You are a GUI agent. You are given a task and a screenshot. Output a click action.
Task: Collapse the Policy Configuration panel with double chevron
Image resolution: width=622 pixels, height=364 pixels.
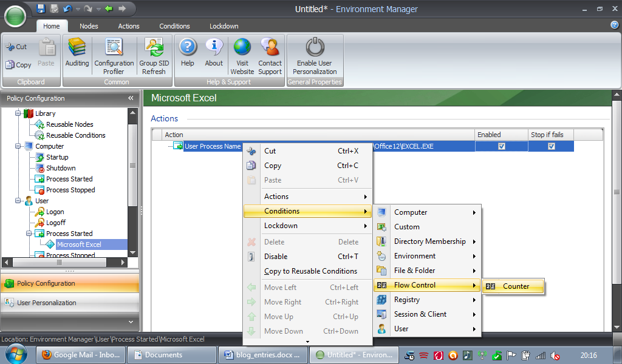[131, 98]
